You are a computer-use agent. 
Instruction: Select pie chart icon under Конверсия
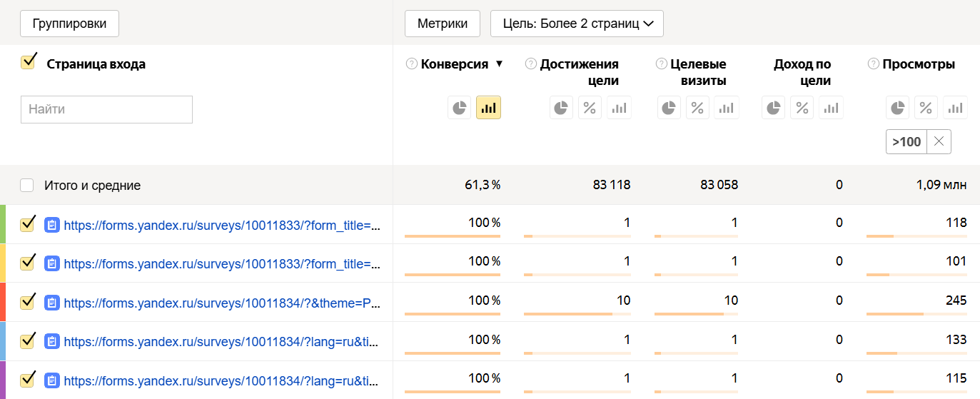(x=460, y=108)
